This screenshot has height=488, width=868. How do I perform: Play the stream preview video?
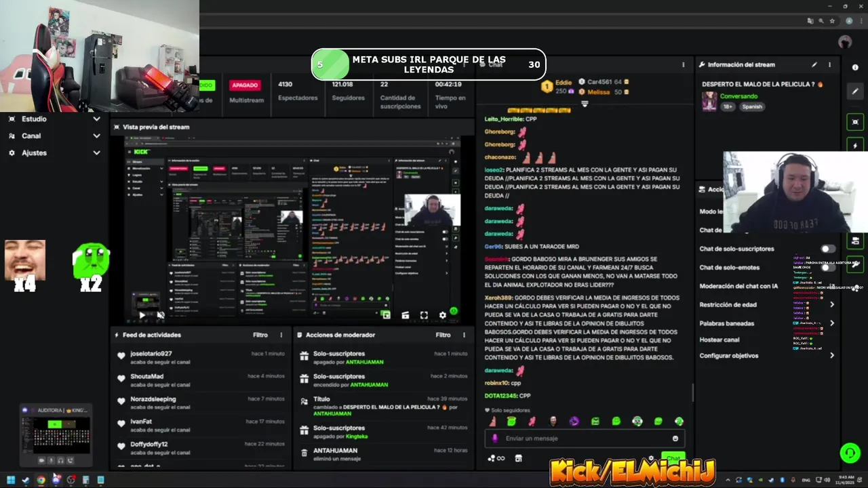[x=142, y=315]
